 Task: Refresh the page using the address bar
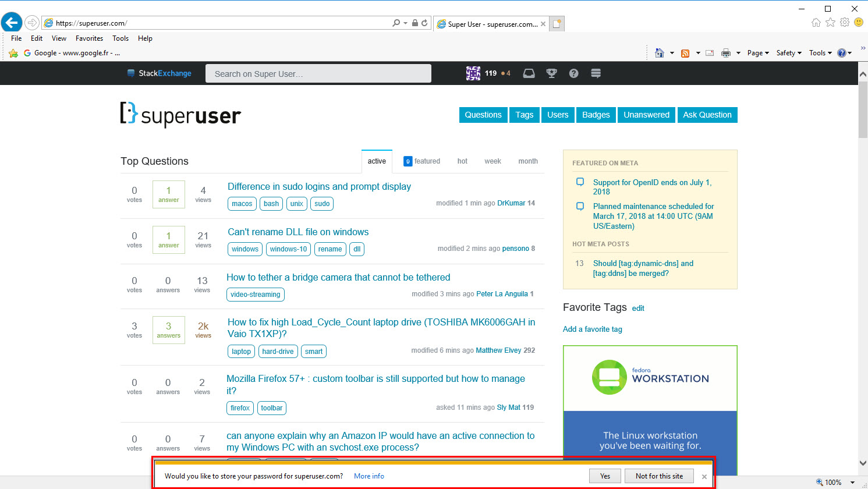click(424, 23)
